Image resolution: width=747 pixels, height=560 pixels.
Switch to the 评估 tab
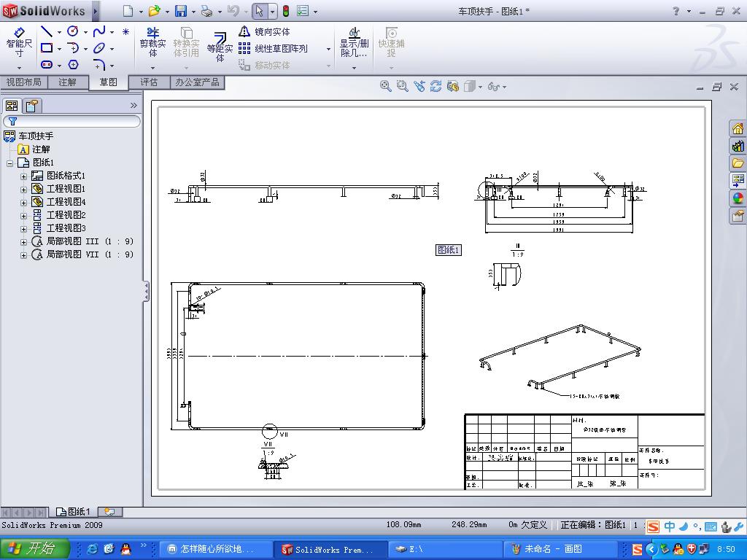point(149,82)
